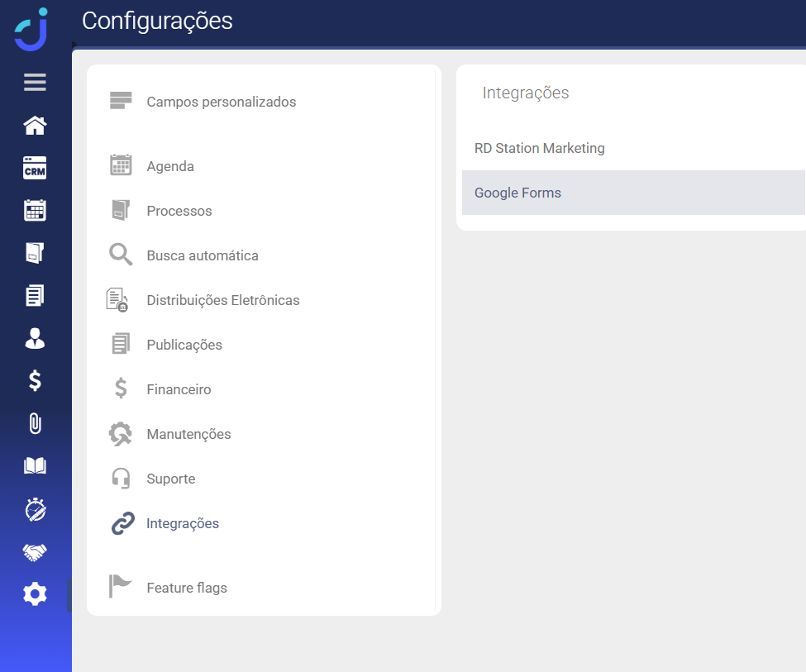Image resolution: width=806 pixels, height=672 pixels.
Task: Select Distribuições Eletrônicas option
Action: 222,301
